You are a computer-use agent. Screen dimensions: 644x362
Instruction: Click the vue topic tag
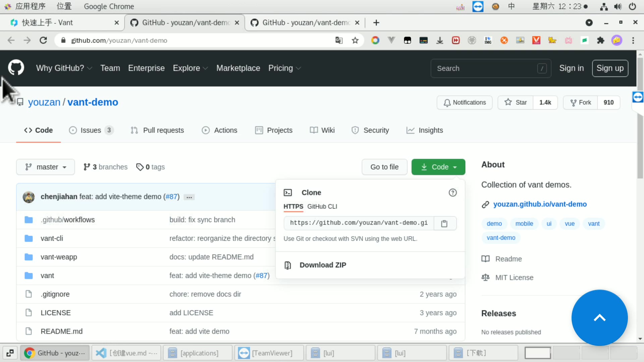click(570, 224)
